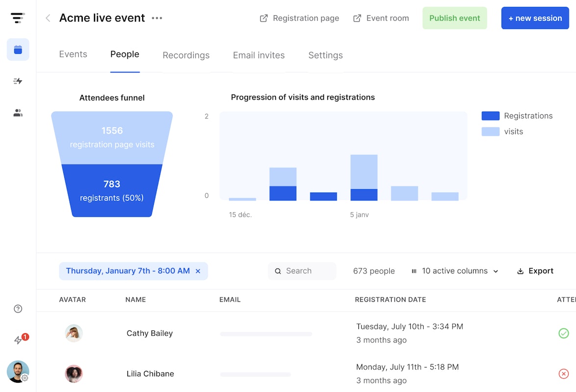Click the blue Registrations legend swatch
576x392 pixels.
[490, 116]
